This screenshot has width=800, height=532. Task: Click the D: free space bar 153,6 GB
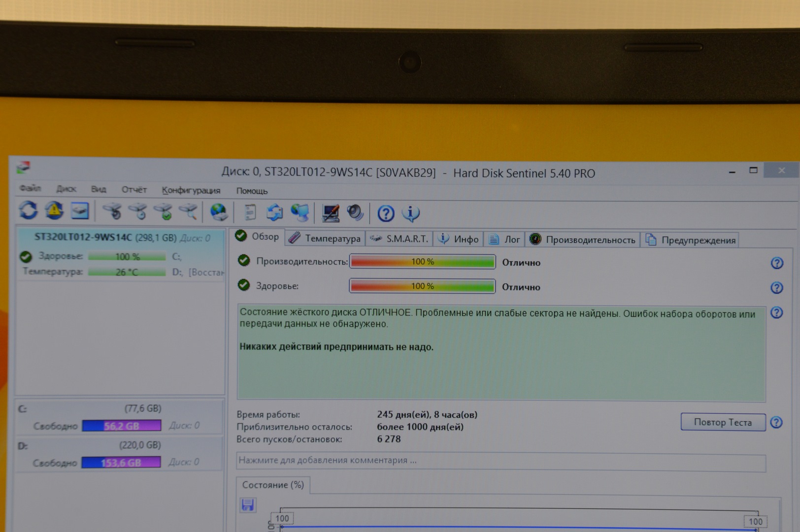coord(121,463)
